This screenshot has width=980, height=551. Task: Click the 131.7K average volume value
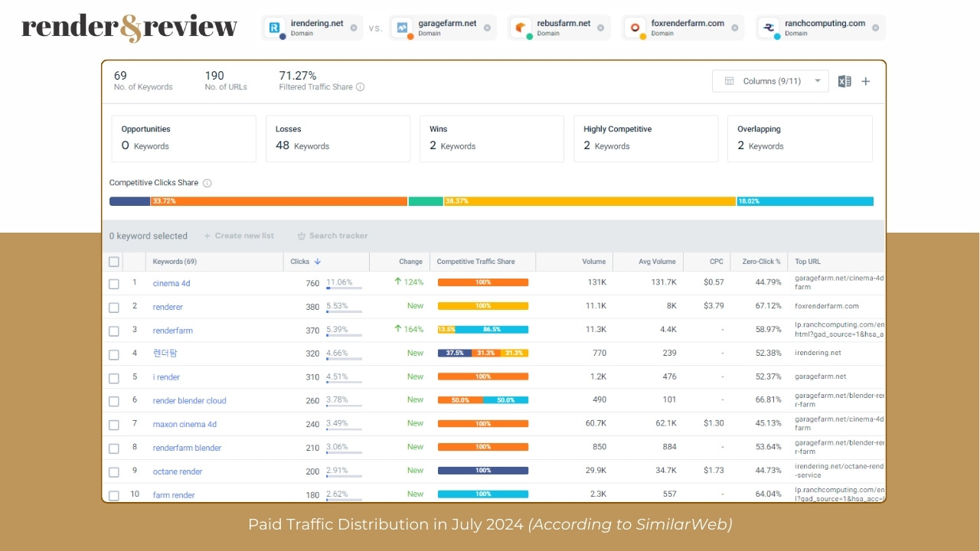click(663, 283)
